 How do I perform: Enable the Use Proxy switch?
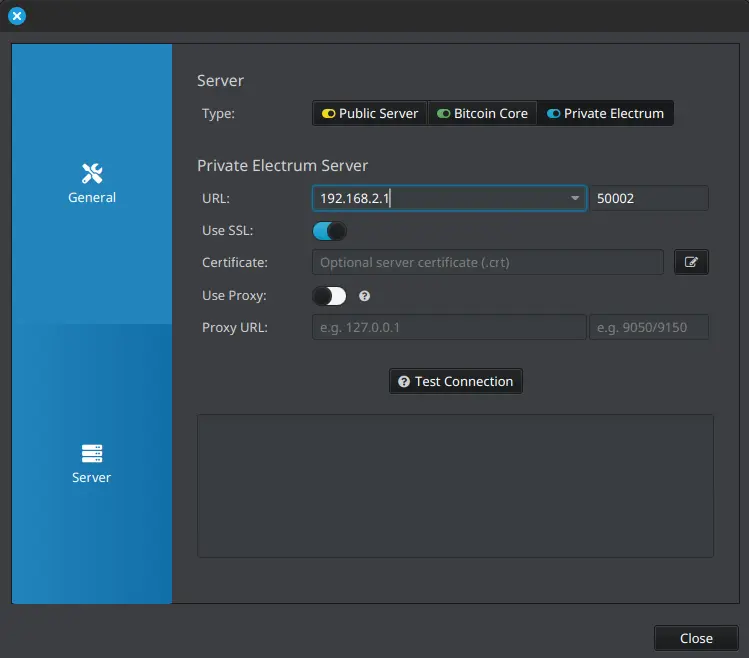[x=330, y=296]
